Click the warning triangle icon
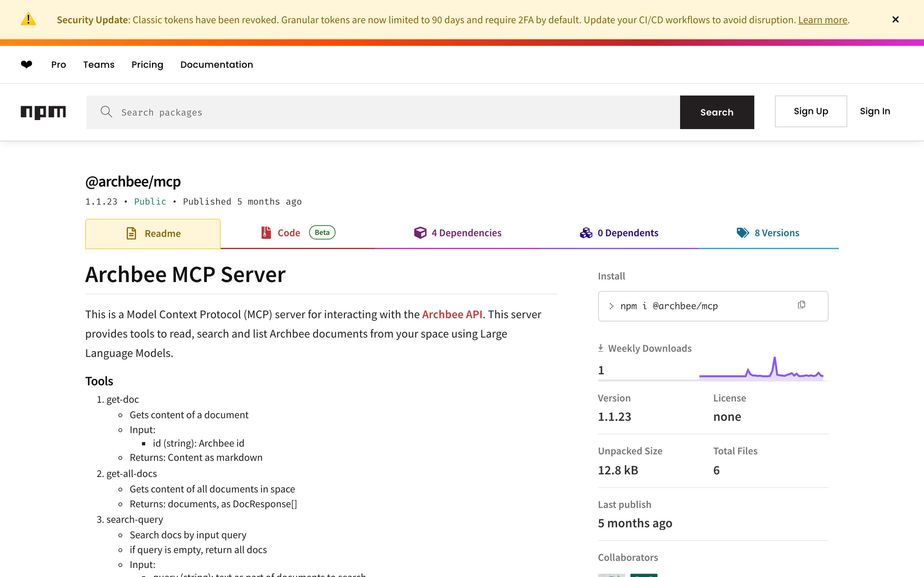Image resolution: width=924 pixels, height=577 pixels. click(x=28, y=19)
